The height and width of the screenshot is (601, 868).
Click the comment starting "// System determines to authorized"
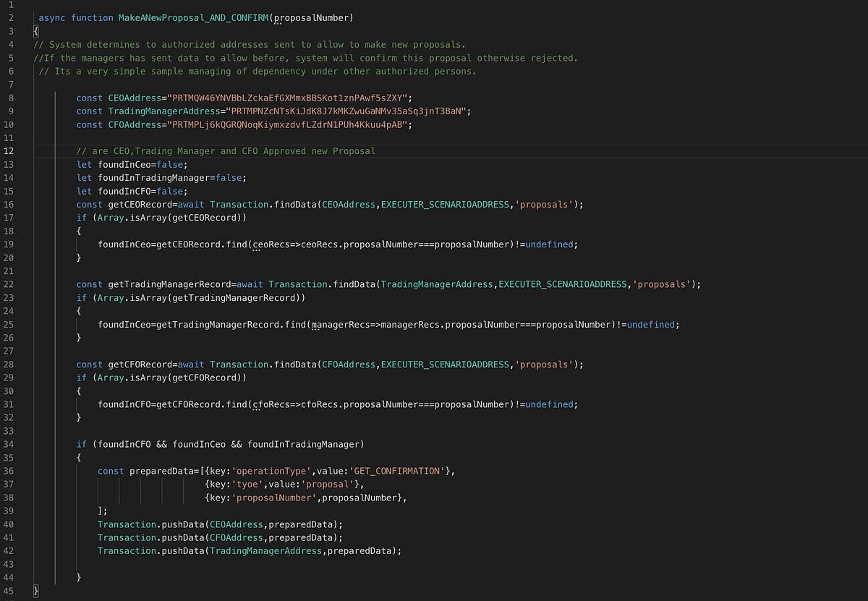click(x=250, y=44)
